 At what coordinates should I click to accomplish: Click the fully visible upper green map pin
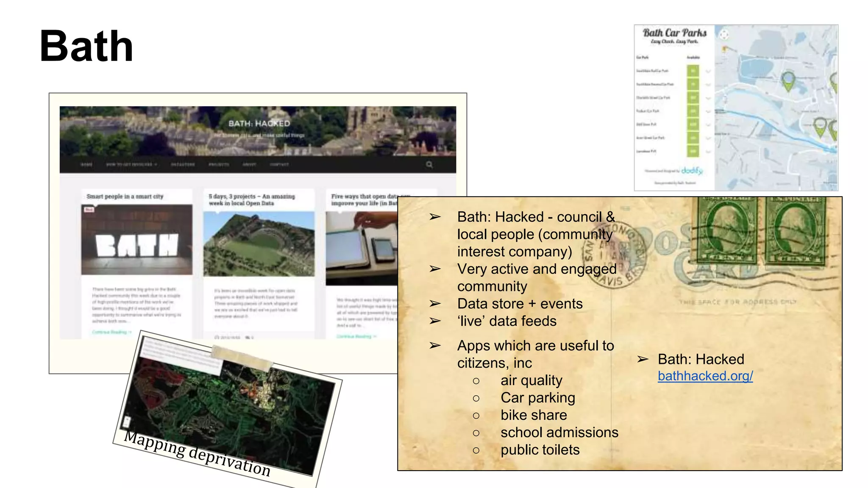pos(788,81)
